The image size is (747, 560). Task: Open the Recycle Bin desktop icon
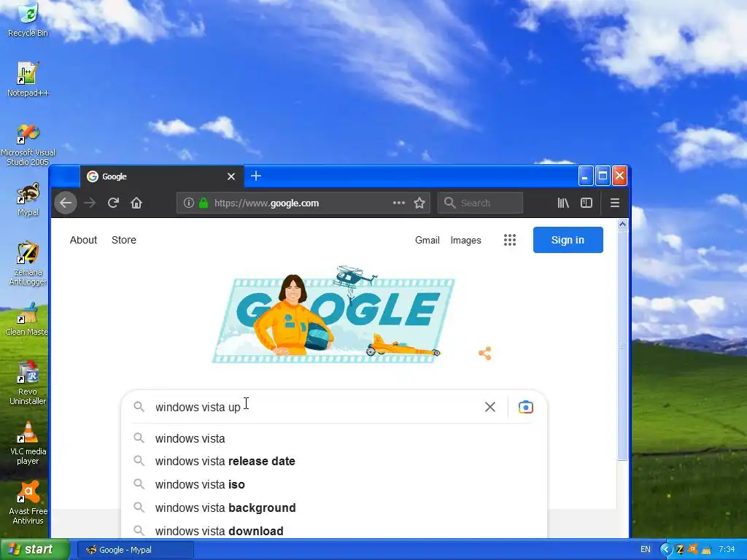click(28, 19)
